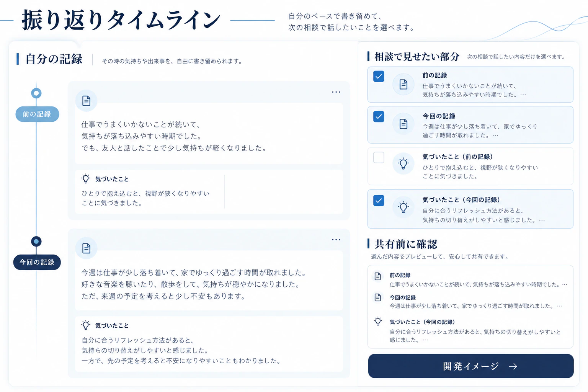588x392 pixels.
Task: Click document icon in 前の記録 share-selection row
Action: pyautogui.click(x=403, y=84)
